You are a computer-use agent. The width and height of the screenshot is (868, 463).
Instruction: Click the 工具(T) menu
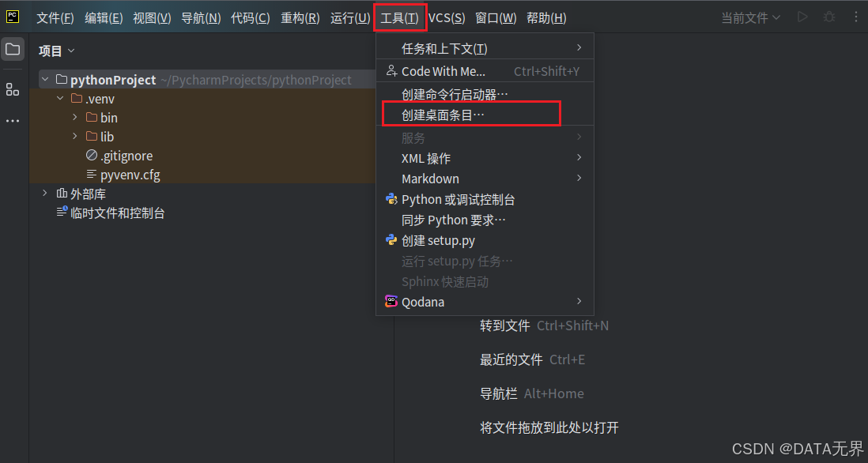400,18
